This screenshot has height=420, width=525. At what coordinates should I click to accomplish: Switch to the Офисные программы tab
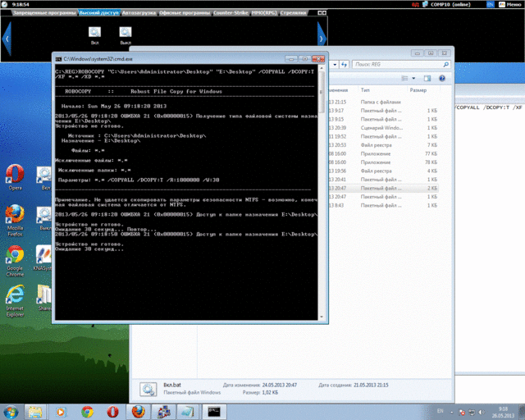[185, 13]
